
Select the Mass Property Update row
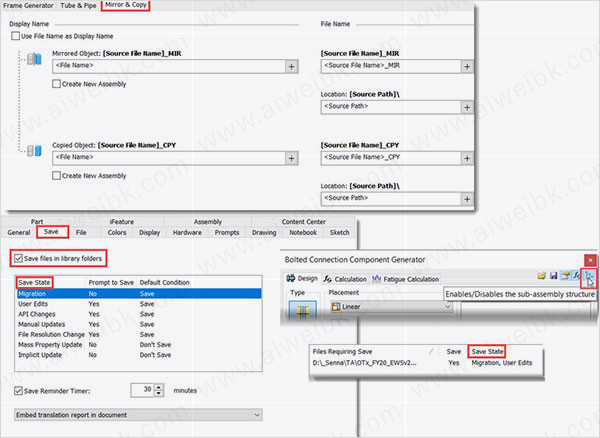139,345
